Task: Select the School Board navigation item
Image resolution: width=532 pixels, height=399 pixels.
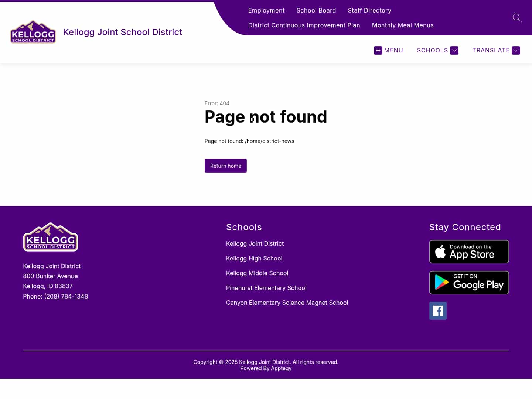Action: pos(316,10)
